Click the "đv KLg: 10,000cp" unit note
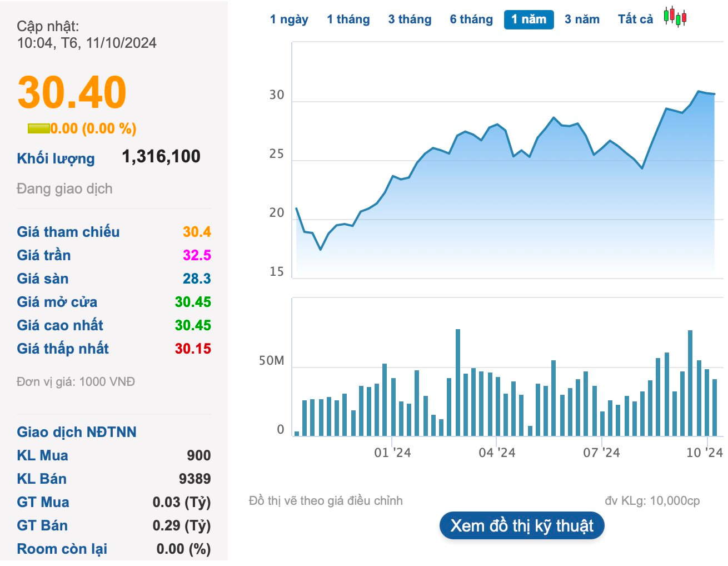 pyautogui.click(x=652, y=501)
